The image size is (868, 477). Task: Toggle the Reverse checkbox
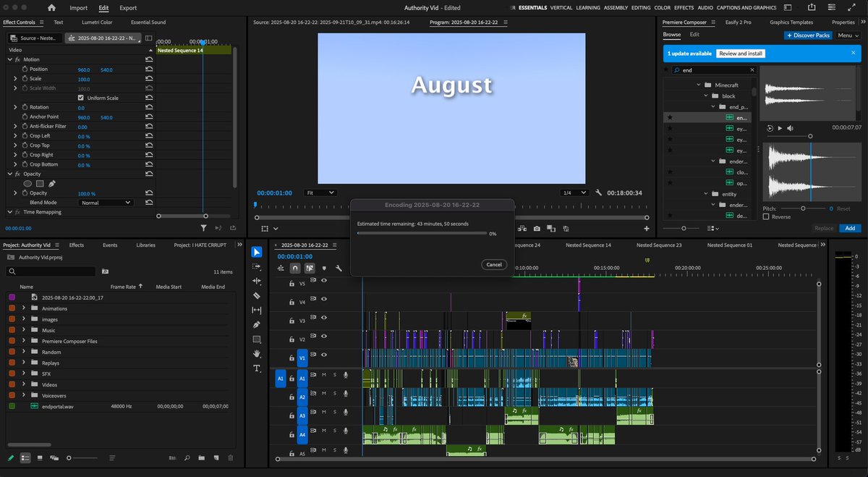(767, 217)
